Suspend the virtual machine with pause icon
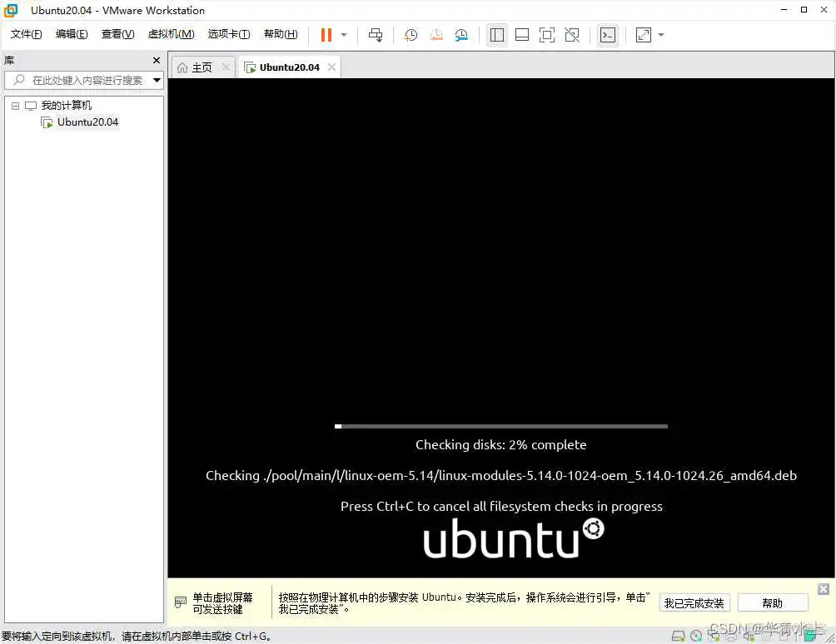 pyautogui.click(x=329, y=35)
